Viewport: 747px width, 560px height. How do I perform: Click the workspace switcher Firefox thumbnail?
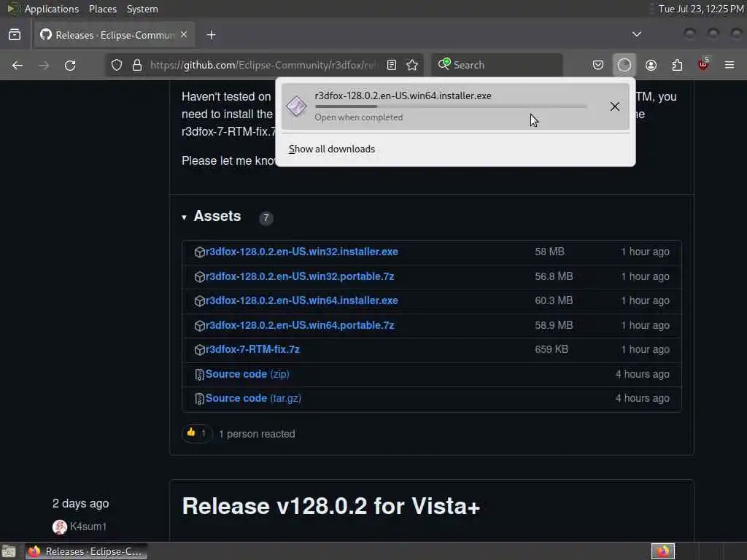[x=663, y=551]
